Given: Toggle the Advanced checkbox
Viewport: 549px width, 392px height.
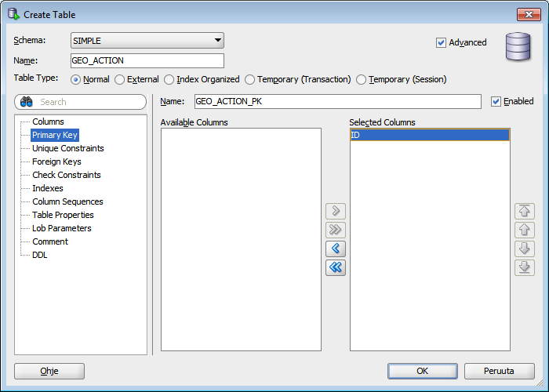Looking at the screenshot, I should (x=441, y=42).
